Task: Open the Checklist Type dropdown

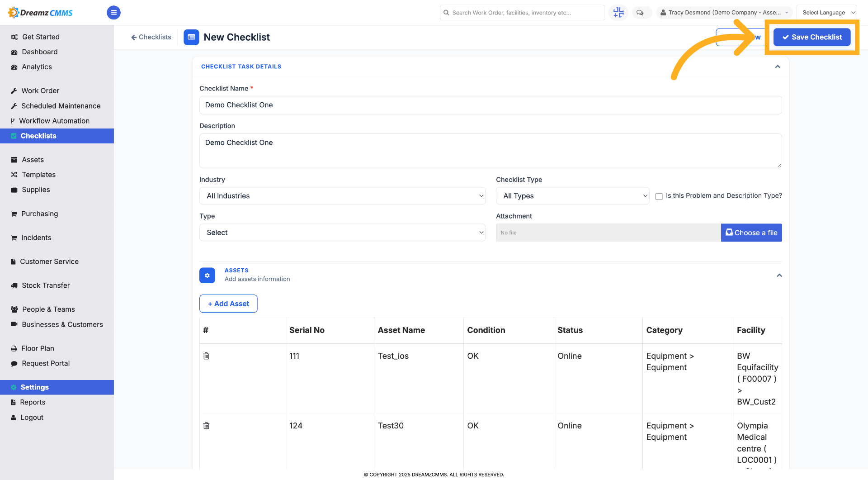Action: click(x=573, y=196)
